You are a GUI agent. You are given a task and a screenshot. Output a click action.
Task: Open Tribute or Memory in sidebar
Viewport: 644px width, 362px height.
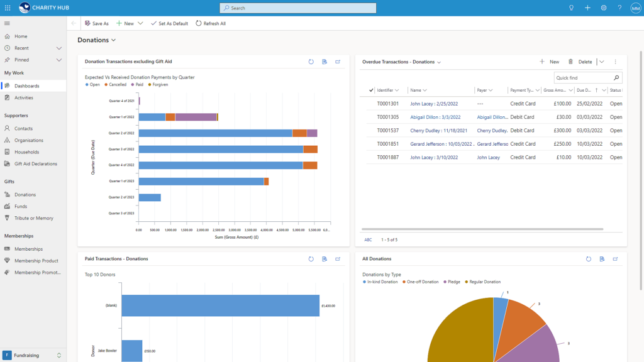33,218
